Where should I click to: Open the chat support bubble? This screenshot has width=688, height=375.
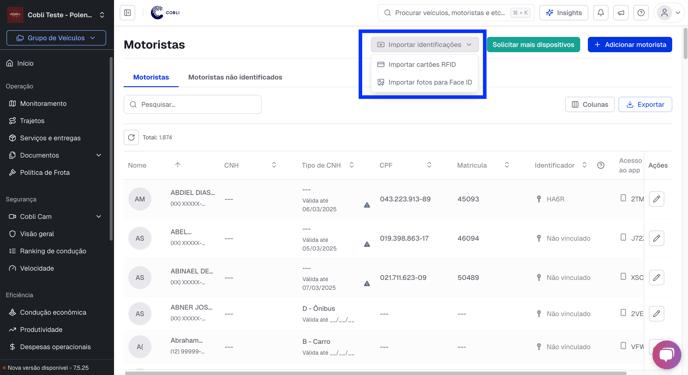tap(666, 355)
